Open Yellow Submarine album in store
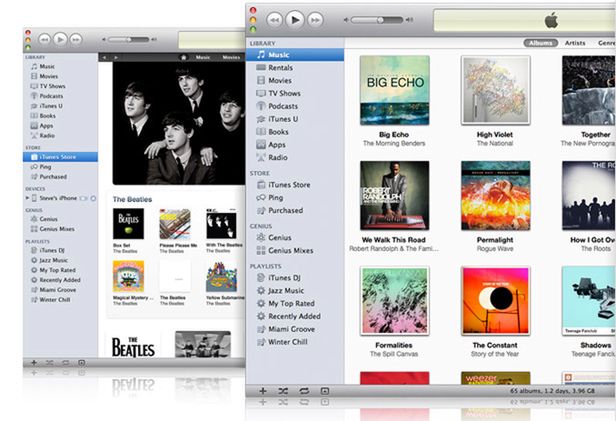616x421 pixels. click(222, 276)
